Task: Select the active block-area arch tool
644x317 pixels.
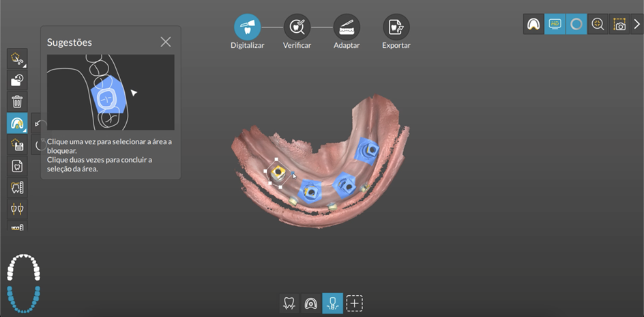Action: click(x=17, y=123)
